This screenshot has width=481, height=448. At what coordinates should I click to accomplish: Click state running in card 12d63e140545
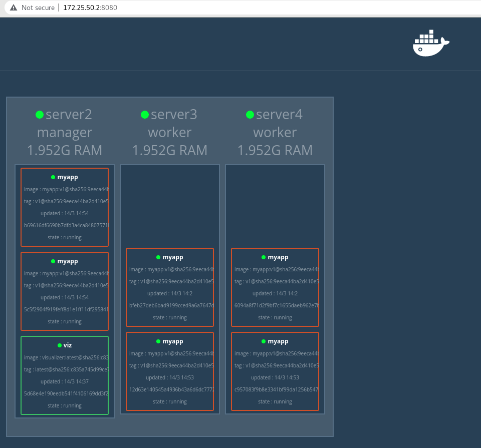170,402
